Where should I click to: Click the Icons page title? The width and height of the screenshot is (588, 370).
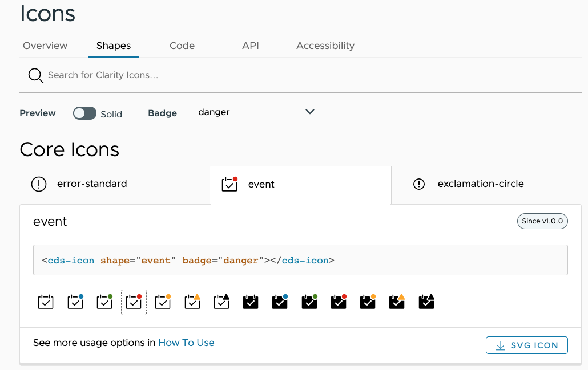47,14
